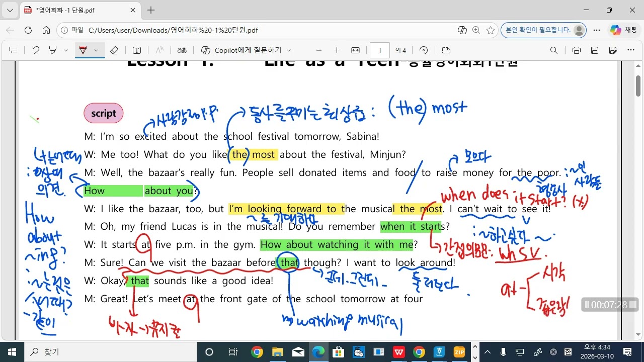This screenshot has height=362, width=644.
Task: Click the browser home icon
Action: pyautogui.click(x=46, y=30)
